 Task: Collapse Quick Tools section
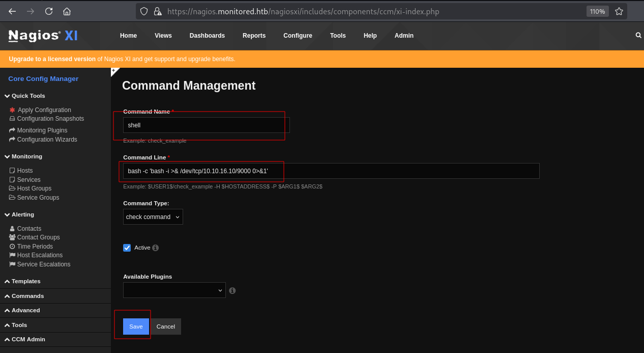[x=25, y=96]
